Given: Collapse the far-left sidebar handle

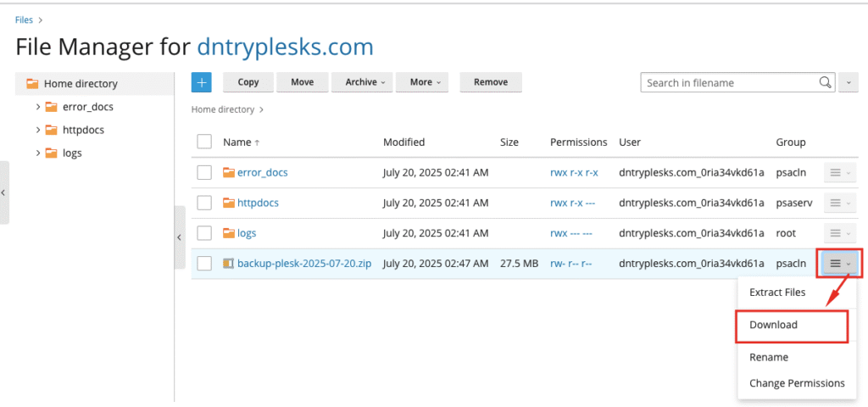Looking at the screenshot, I should pyautogui.click(x=4, y=192).
